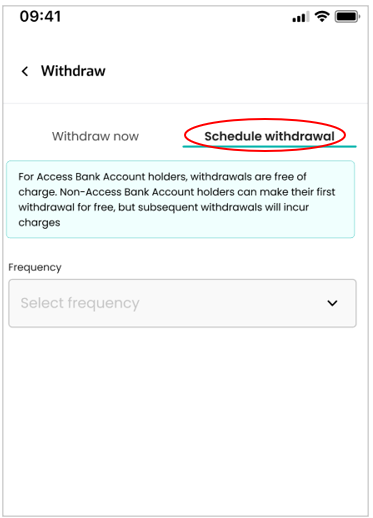Switch to the Withdraw now tab

click(95, 136)
